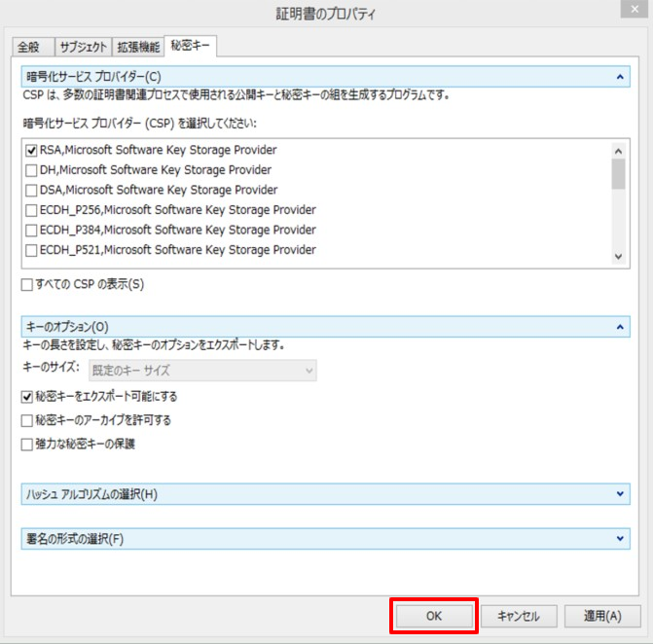Enable ECDH_P521 Key Storage Provider checkbox
The width and height of the screenshot is (653, 644).
tap(31, 250)
